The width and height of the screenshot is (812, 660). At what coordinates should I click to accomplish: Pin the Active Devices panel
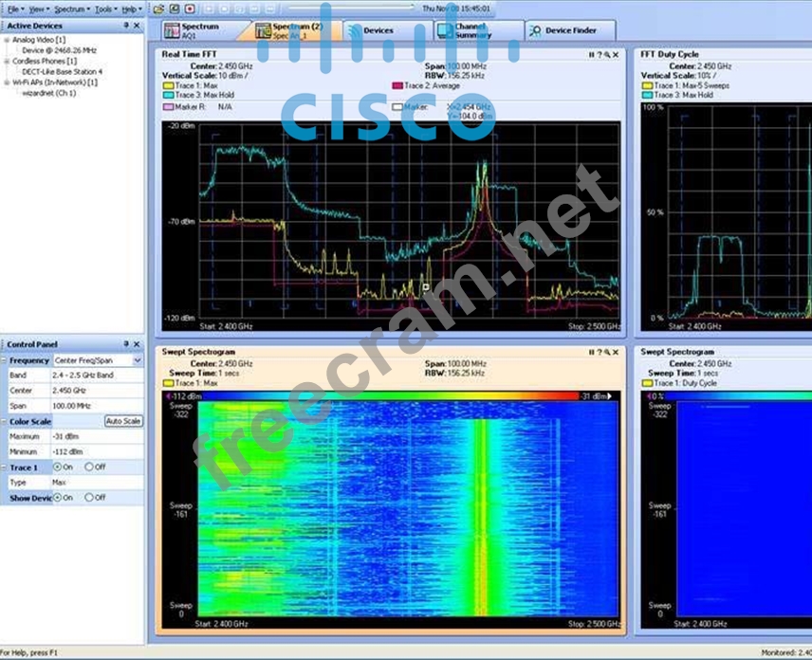[x=126, y=26]
